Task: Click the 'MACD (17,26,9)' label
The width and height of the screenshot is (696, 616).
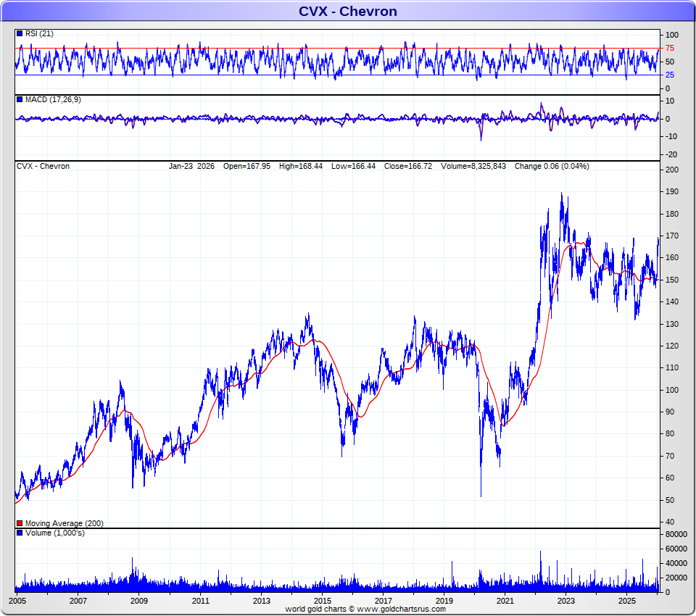Action: [x=53, y=100]
